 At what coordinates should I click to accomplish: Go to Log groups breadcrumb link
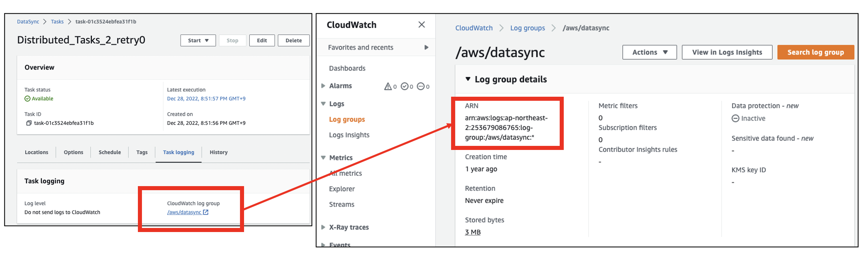[x=528, y=28]
